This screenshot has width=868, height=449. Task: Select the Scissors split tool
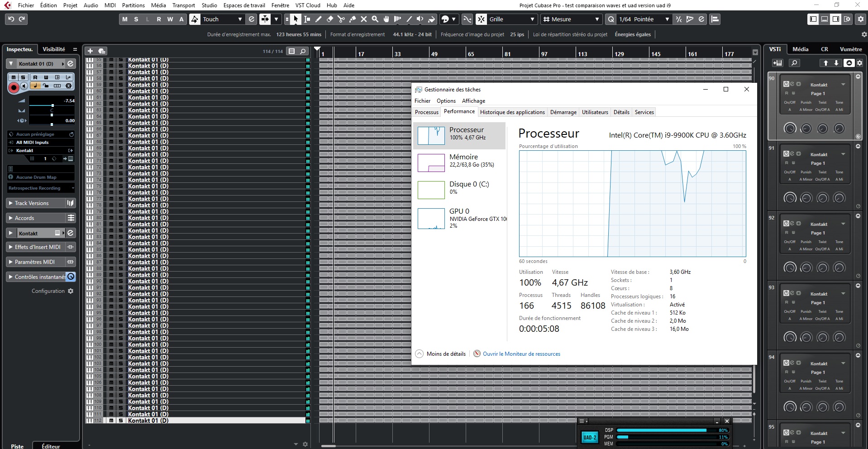pyautogui.click(x=342, y=19)
